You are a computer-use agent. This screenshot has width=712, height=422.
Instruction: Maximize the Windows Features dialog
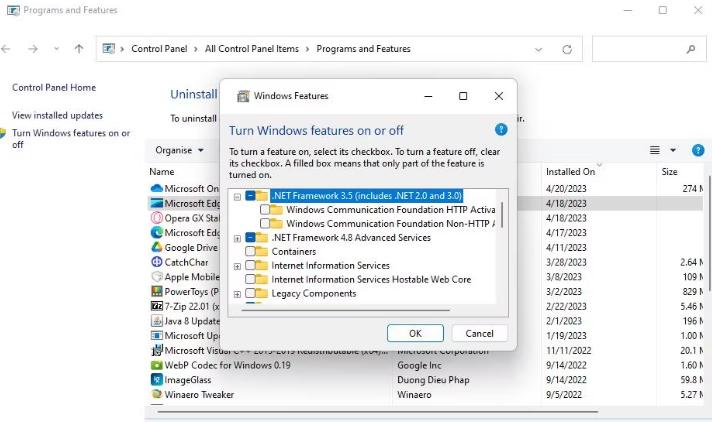[463, 96]
